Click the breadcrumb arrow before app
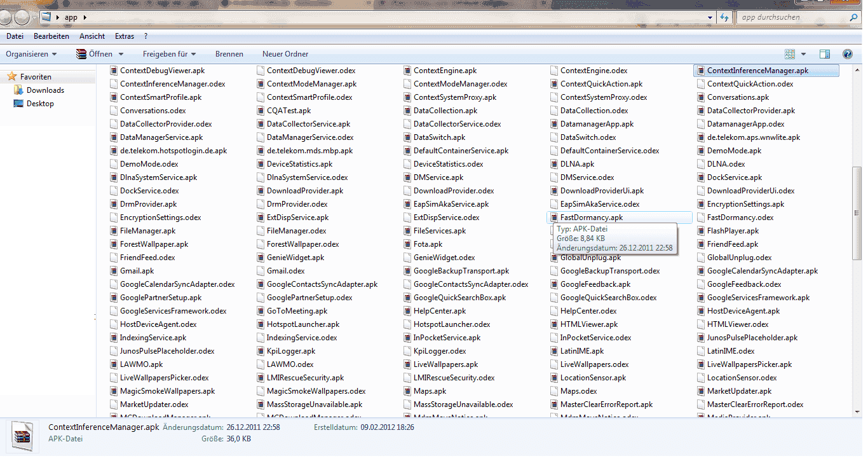This screenshot has width=868, height=463. tap(58, 17)
